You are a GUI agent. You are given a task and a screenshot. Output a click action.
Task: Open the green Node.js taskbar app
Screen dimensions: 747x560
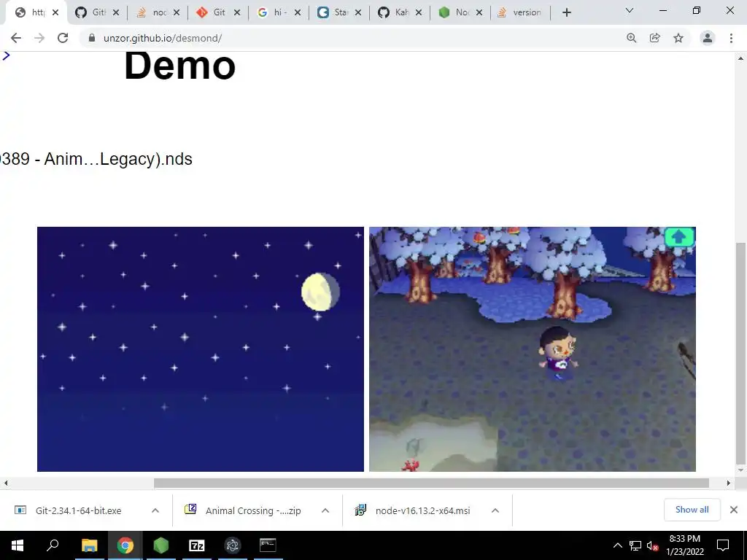[161, 545]
